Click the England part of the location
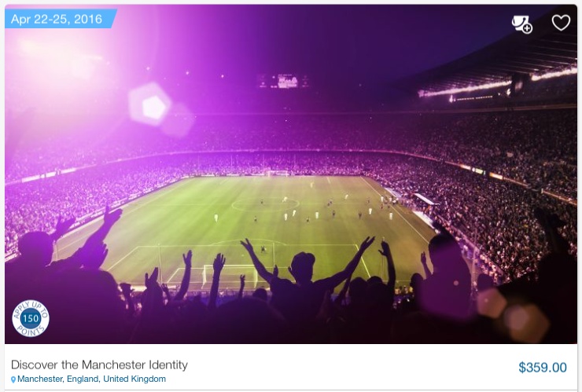Screen dimensions: 582x392 [x=83, y=379]
